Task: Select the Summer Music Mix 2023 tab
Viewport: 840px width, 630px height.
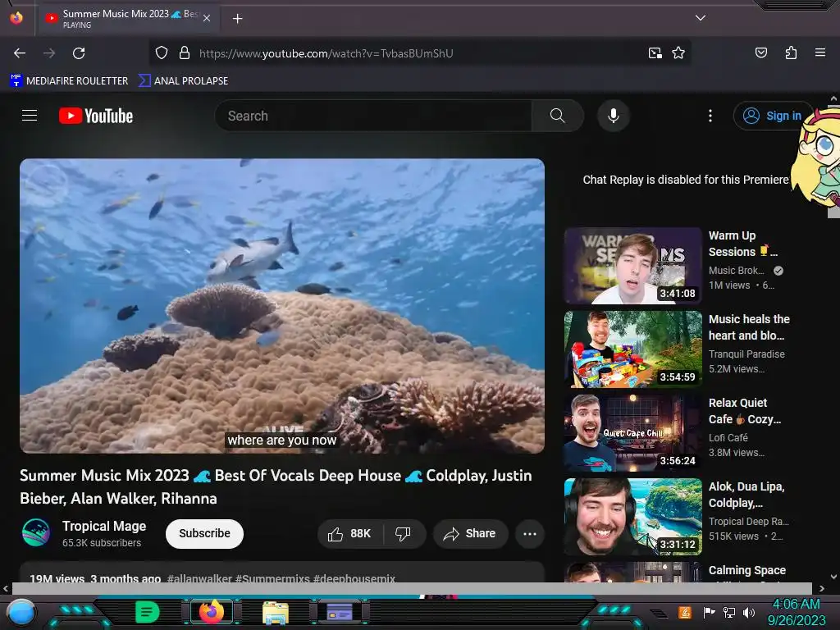Action: (x=127, y=18)
